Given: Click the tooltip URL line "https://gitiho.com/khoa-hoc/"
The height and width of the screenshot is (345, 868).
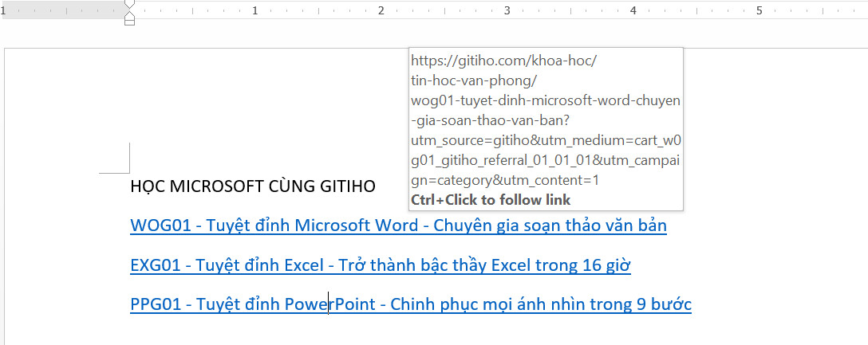Looking at the screenshot, I should (x=503, y=61).
